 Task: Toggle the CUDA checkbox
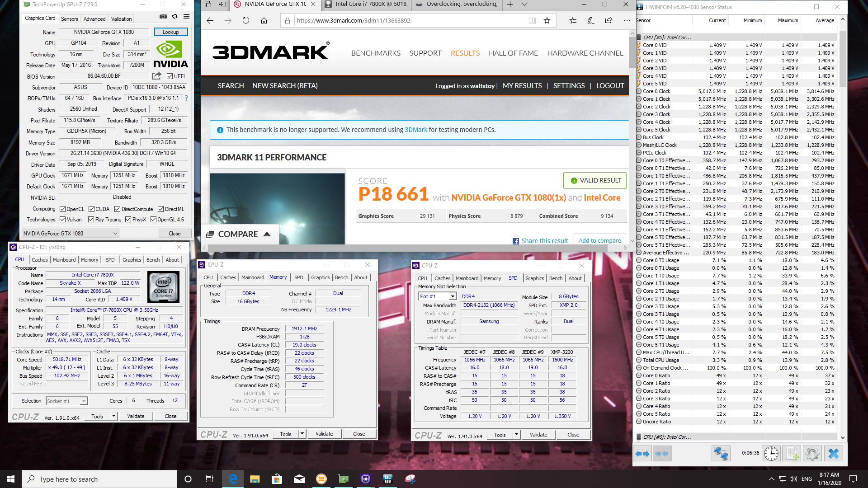tap(92, 209)
